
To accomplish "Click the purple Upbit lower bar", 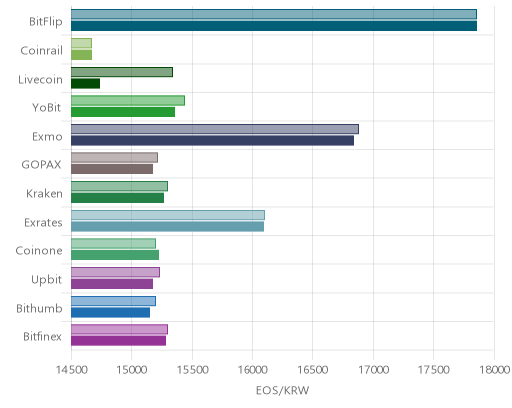I will click(112, 284).
